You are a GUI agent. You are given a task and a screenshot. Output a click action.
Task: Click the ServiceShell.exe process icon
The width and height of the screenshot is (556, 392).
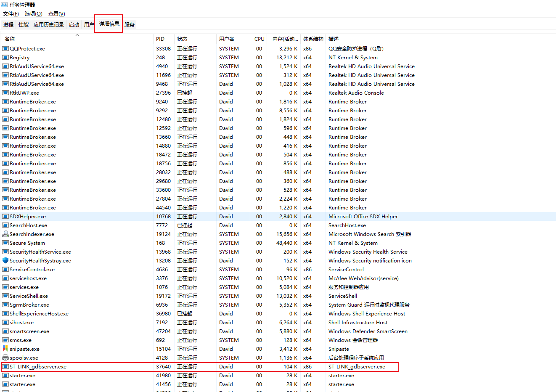click(x=5, y=296)
